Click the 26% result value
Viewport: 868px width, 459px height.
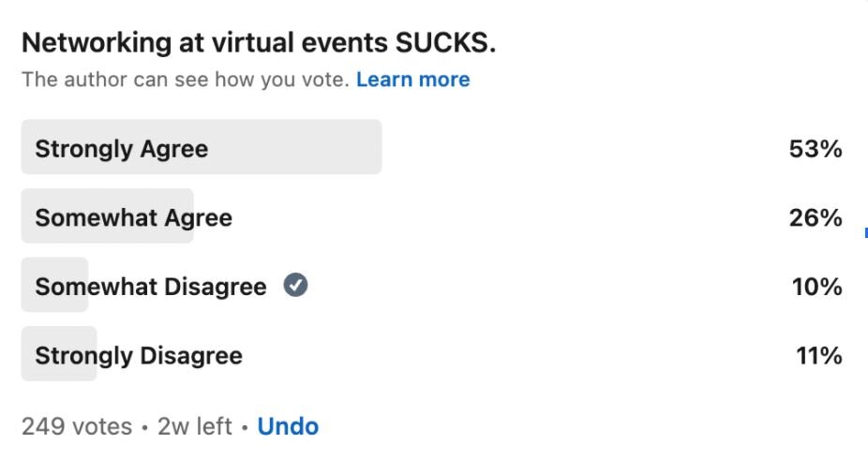pos(816,218)
